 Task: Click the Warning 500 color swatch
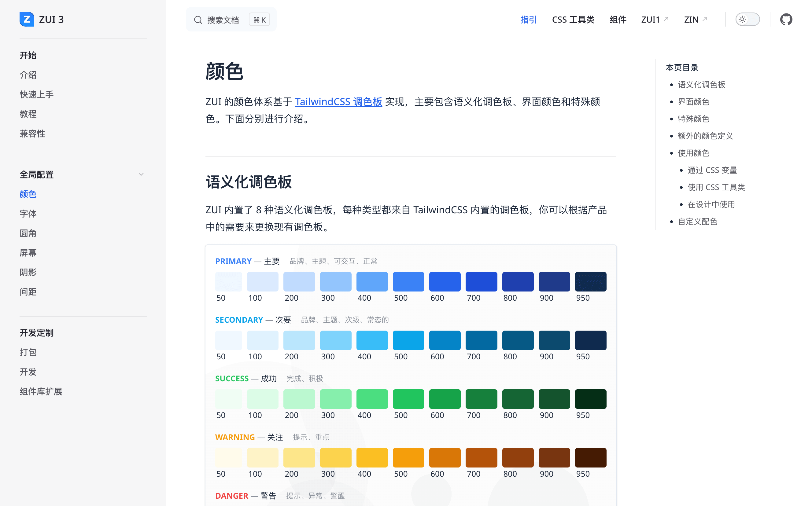coord(408,457)
